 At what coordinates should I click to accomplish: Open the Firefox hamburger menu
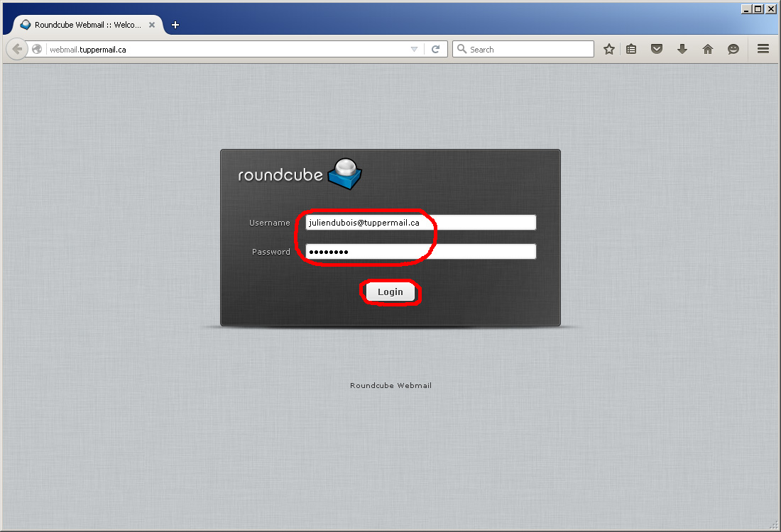click(x=763, y=50)
